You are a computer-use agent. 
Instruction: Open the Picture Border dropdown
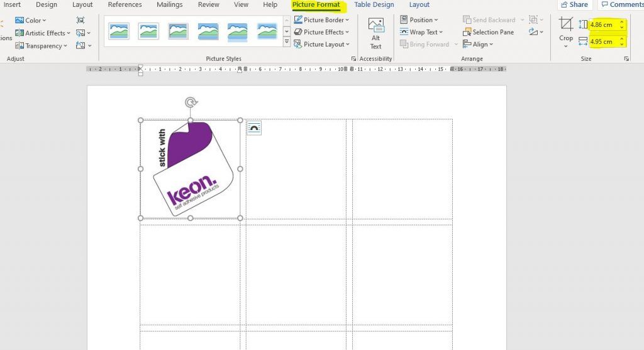click(x=321, y=19)
